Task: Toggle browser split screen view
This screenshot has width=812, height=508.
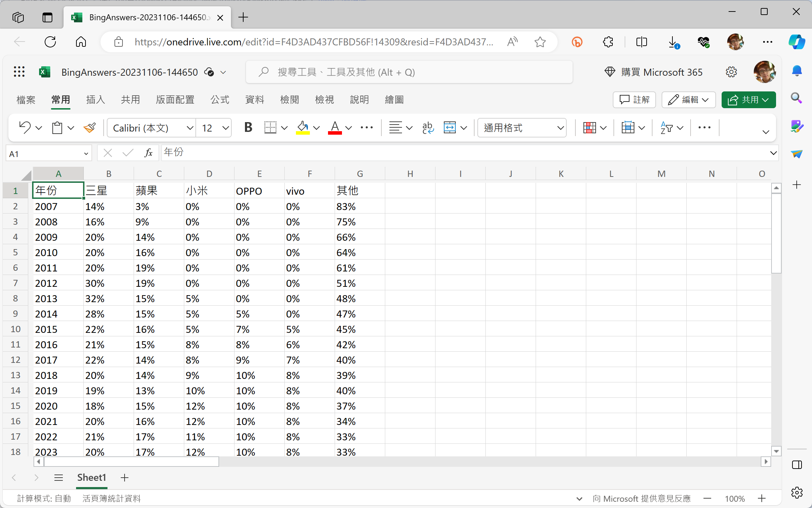Action: coord(641,42)
